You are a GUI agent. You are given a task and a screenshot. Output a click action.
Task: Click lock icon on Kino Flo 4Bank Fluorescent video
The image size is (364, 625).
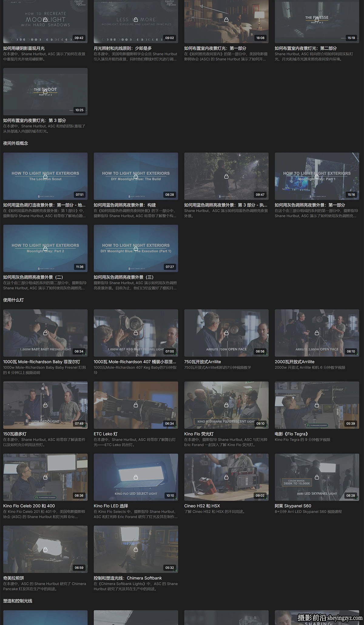point(226,405)
